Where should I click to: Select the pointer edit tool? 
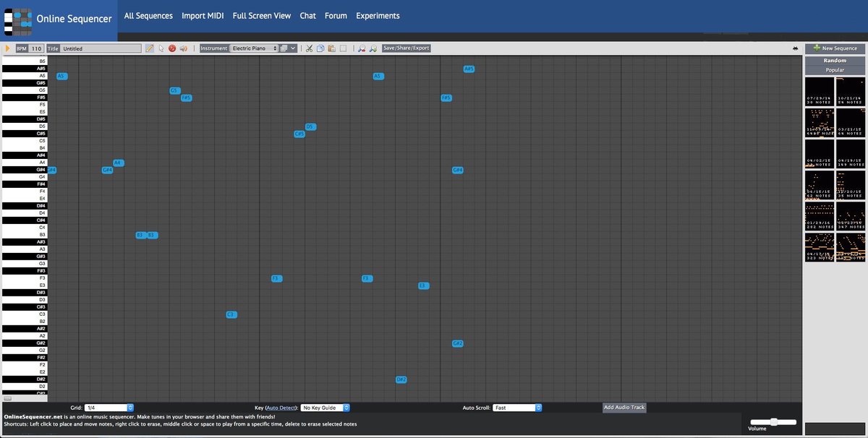tap(161, 48)
